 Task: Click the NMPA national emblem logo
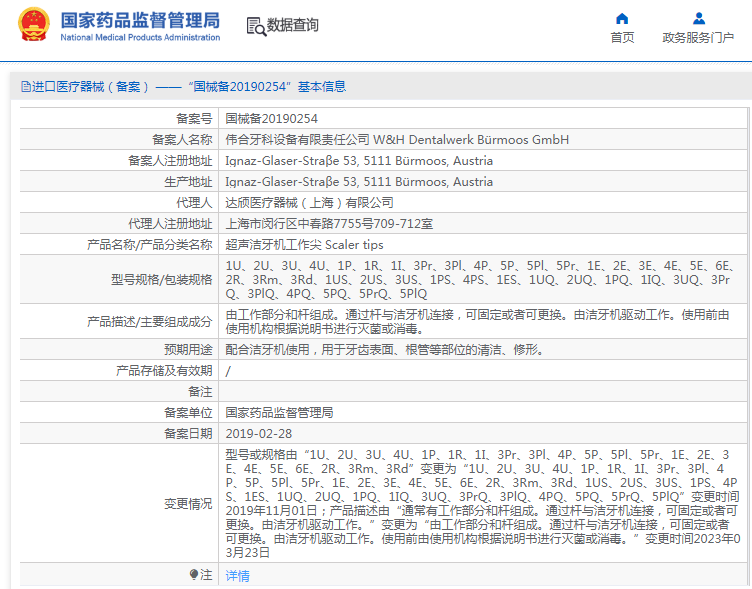(34, 24)
